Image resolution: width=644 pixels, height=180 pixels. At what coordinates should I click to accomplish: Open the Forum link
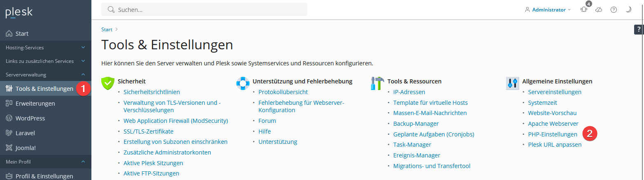[x=267, y=121]
